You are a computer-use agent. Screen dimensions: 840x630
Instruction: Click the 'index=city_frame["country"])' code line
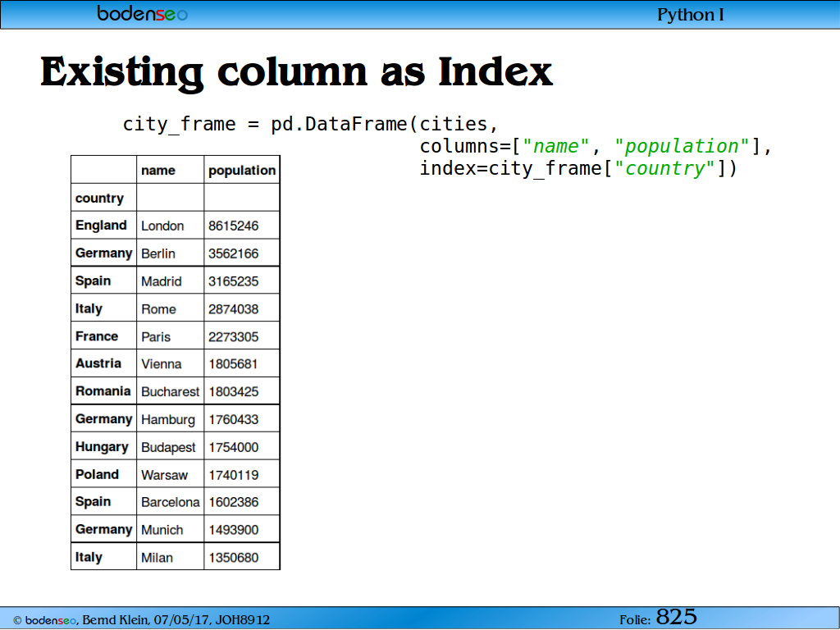point(578,169)
